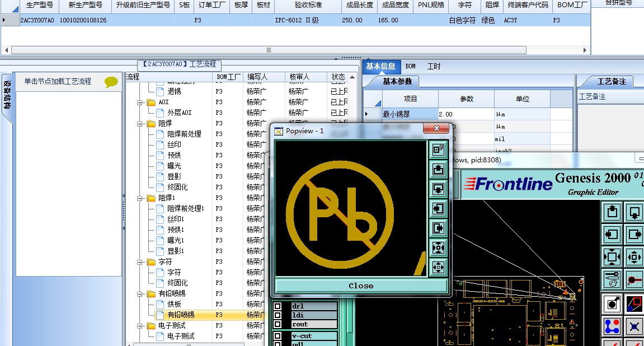Select the 烘板 tree item
The height and width of the screenshot is (346, 644).
(174, 304)
